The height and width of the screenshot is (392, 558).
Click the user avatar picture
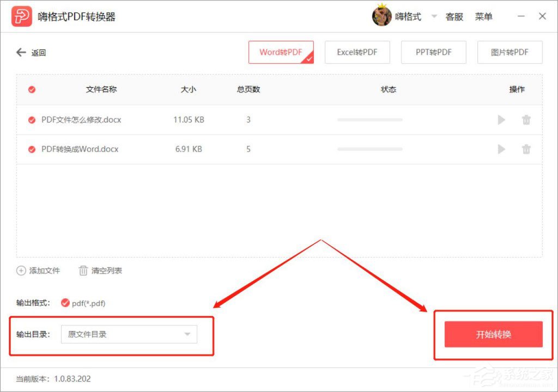pos(382,16)
